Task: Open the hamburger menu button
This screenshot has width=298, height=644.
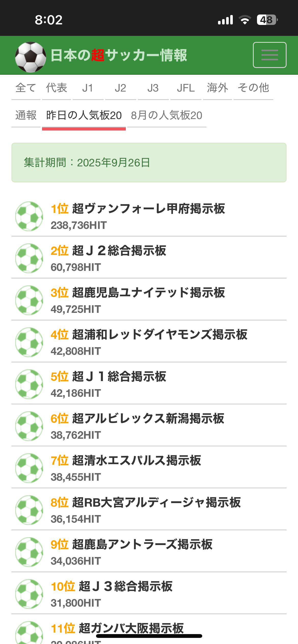Action: (x=269, y=55)
